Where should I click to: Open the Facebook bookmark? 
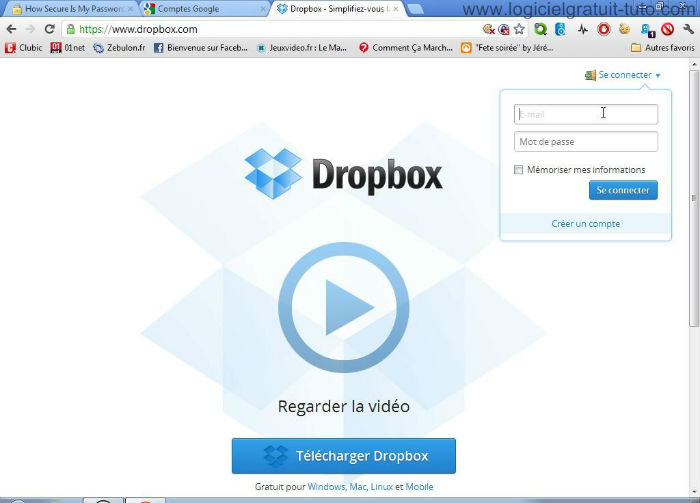pyautogui.click(x=200, y=48)
